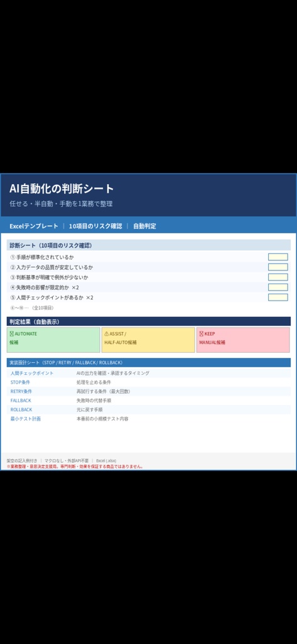Click the subtitle 任せる・半自動・手動を1業務で整理

61,204
